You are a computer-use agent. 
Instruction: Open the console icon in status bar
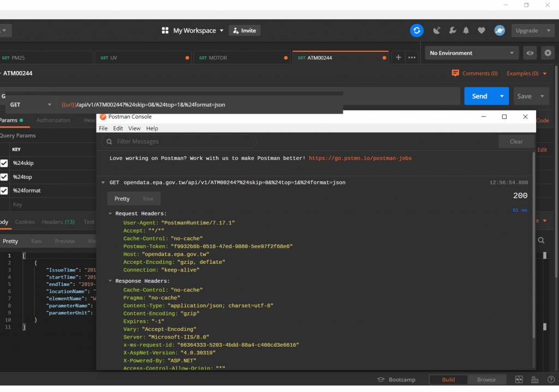[535, 379]
